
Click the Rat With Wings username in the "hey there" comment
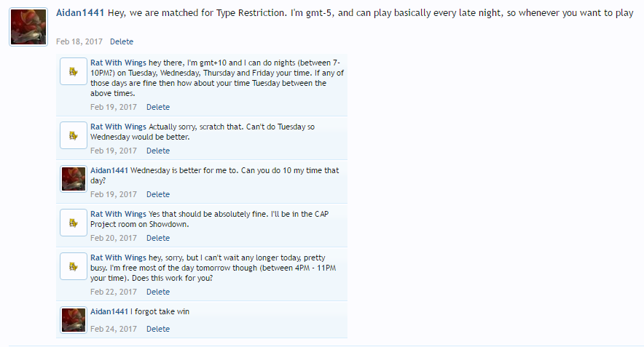pos(118,63)
